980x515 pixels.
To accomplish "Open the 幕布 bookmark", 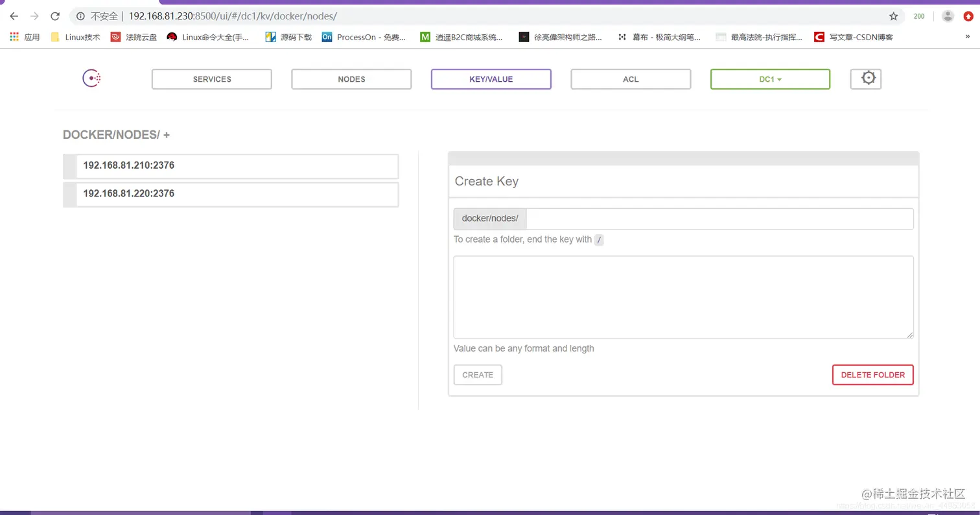I will 659,37.
